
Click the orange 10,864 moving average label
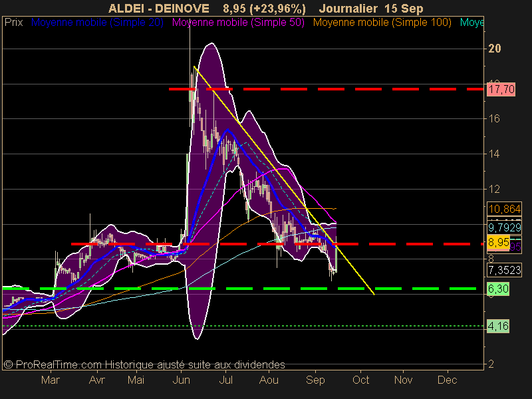505,209
